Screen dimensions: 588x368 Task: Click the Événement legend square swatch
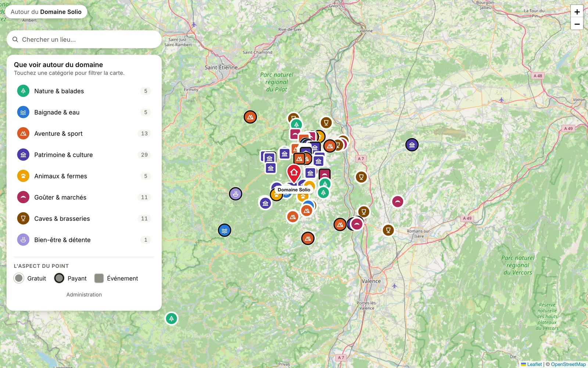[x=99, y=278]
